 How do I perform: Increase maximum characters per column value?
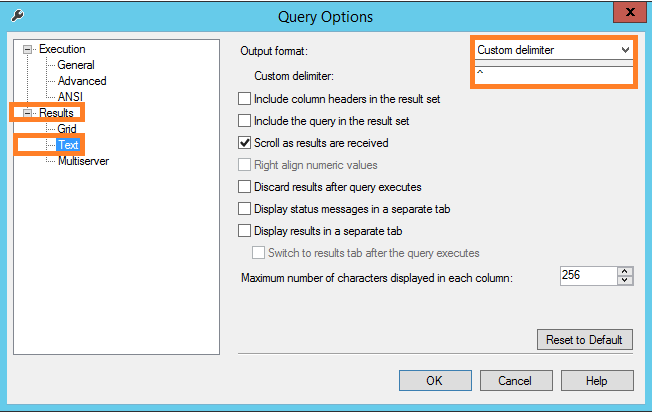coord(625,271)
